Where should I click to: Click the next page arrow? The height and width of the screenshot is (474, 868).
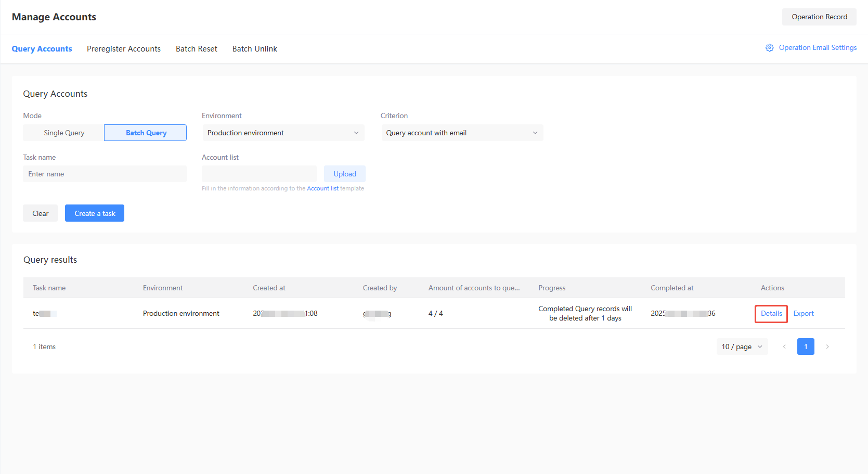tap(827, 347)
